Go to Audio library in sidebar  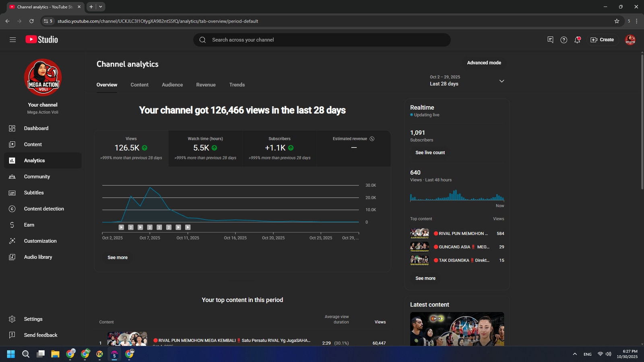click(x=38, y=257)
